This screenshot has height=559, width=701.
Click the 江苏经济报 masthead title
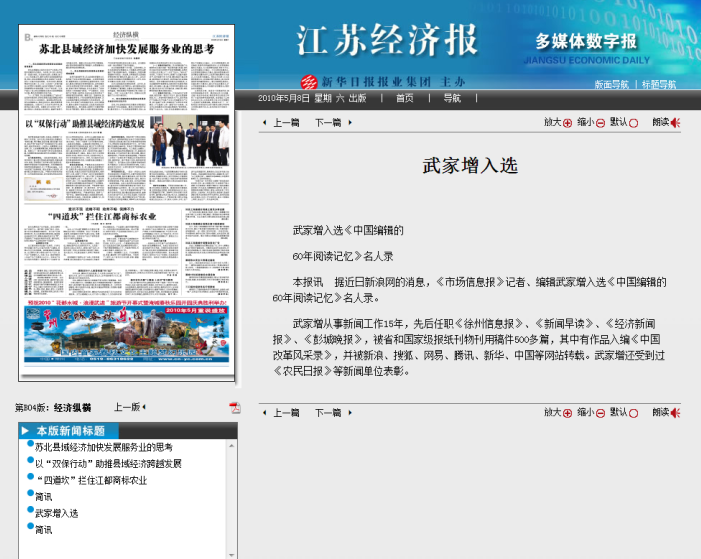[x=387, y=41]
